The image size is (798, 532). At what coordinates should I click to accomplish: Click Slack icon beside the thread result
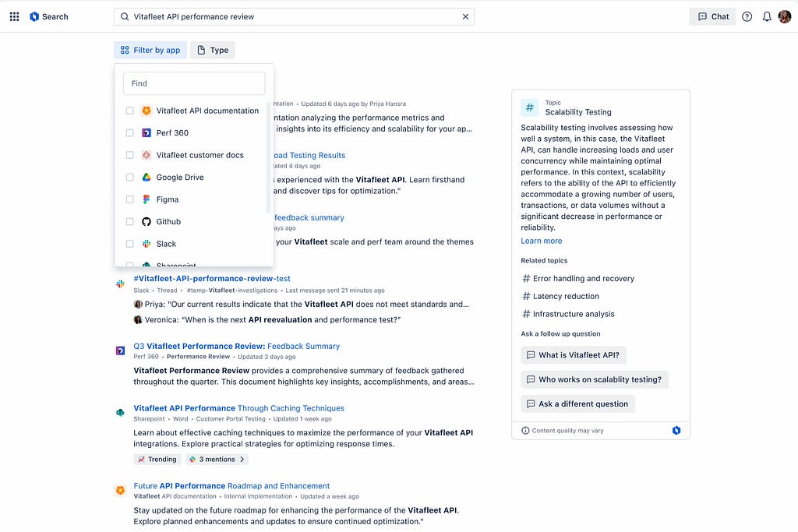(120, 284)
